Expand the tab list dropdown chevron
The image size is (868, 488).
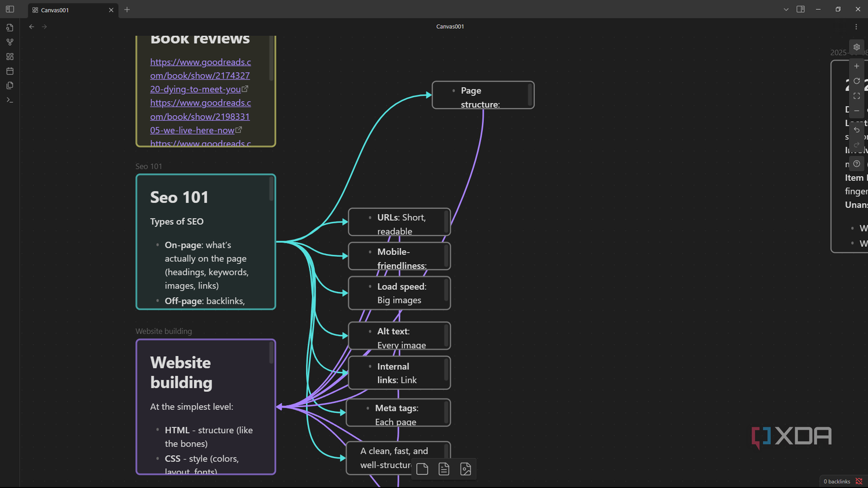[x=786, y=9]
